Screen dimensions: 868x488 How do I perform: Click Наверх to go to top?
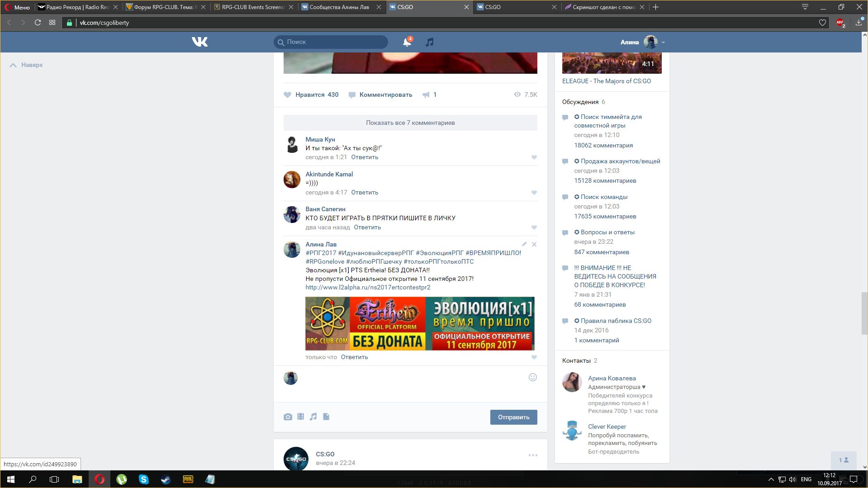point(26,65)
